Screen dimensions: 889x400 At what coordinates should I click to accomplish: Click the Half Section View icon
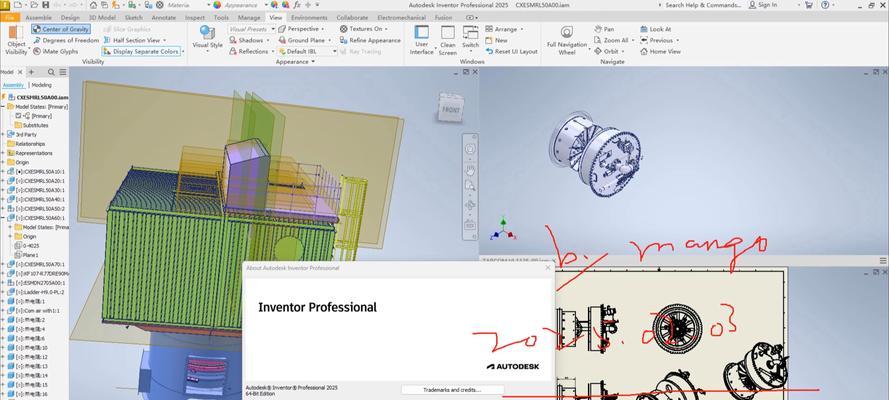(x=107, y=40)
